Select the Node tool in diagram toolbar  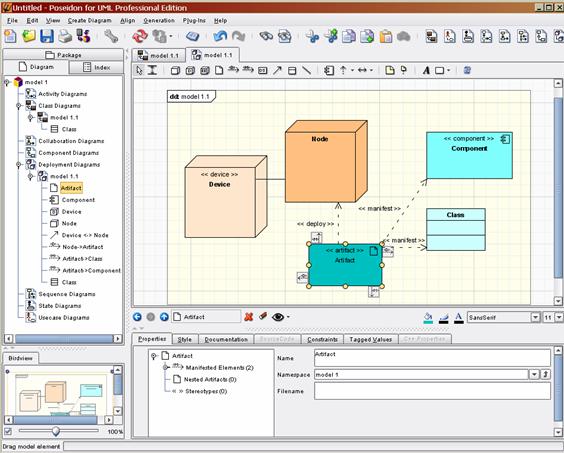point(175,71)
